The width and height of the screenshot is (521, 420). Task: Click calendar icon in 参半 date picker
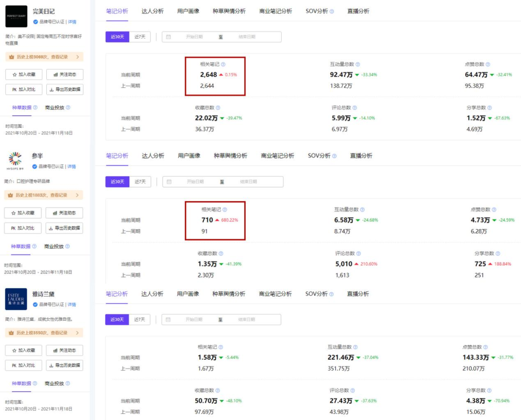[169, 182]
